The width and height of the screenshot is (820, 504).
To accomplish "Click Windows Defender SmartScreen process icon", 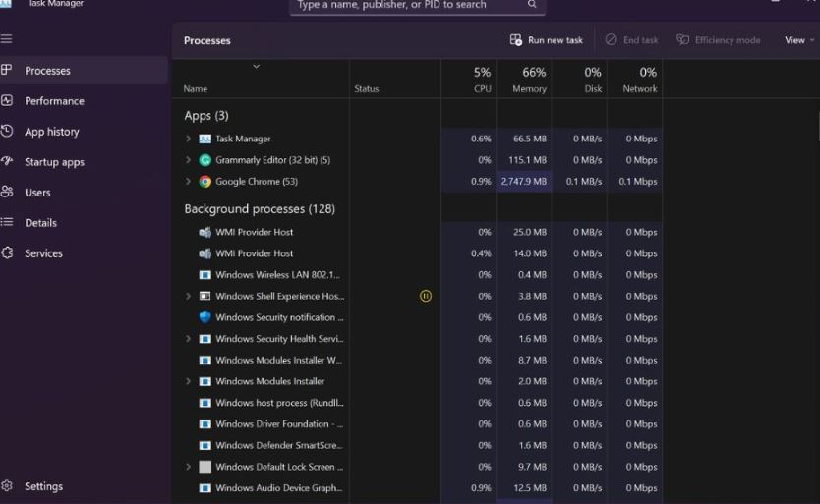I will [205, 445].
